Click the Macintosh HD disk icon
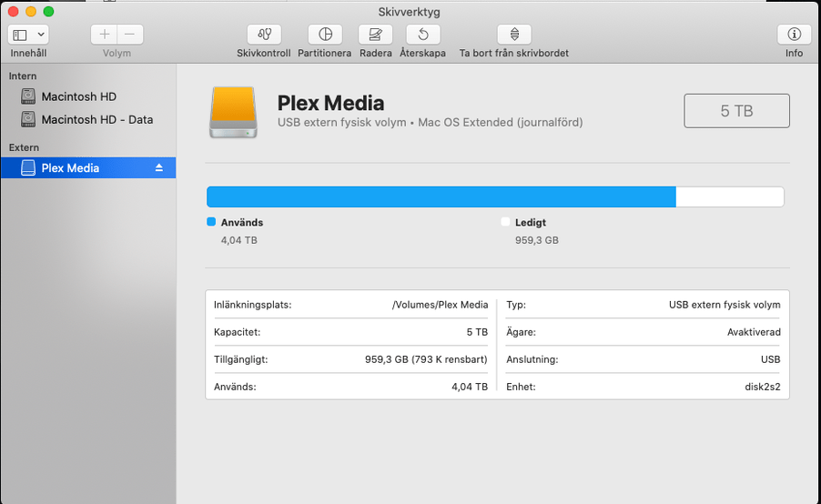Image resolution: width=821 pixels, height=504 pixels. coord(28,96)
